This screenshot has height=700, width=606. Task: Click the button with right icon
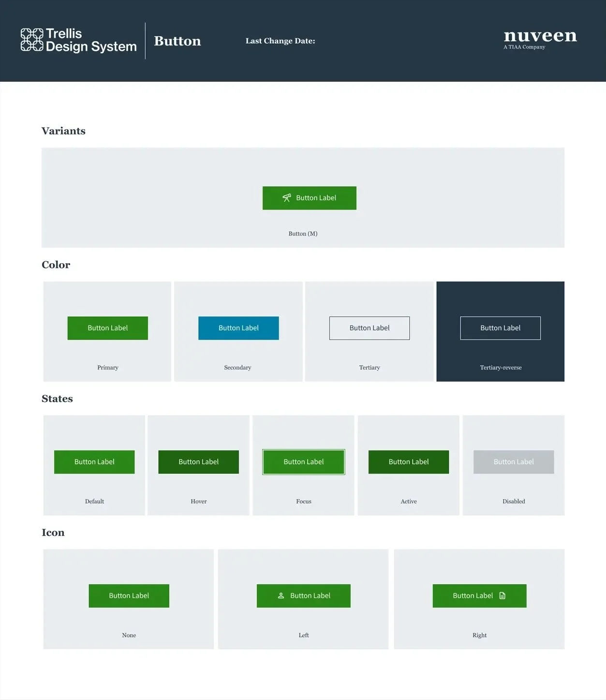pos(480,596)
